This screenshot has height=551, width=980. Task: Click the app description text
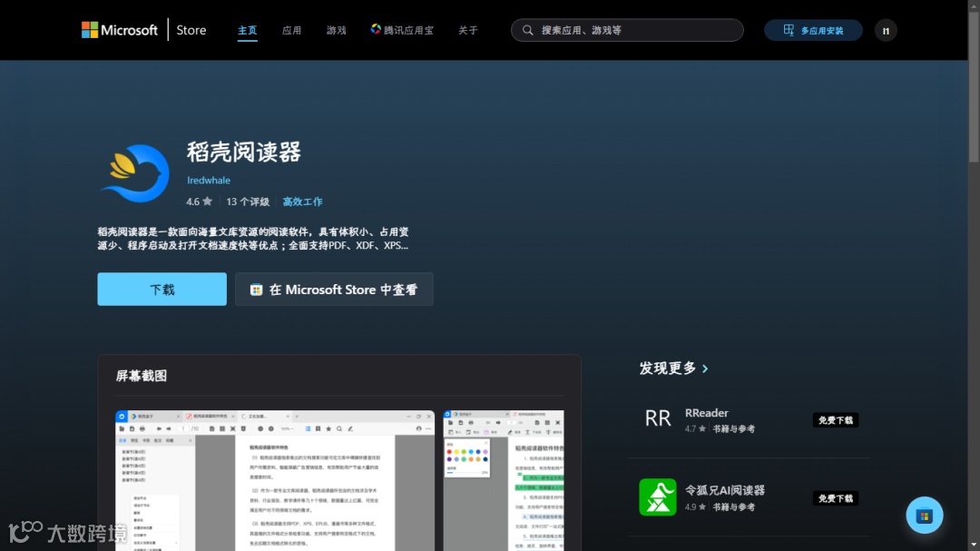tap(253, 239)
